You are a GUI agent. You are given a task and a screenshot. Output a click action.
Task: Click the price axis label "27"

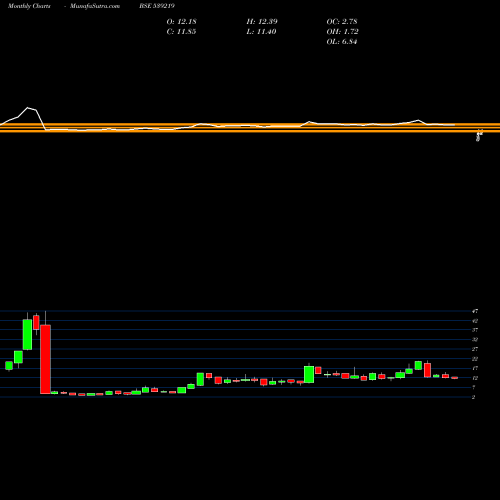pyautogui.click(x=475, y=349)
